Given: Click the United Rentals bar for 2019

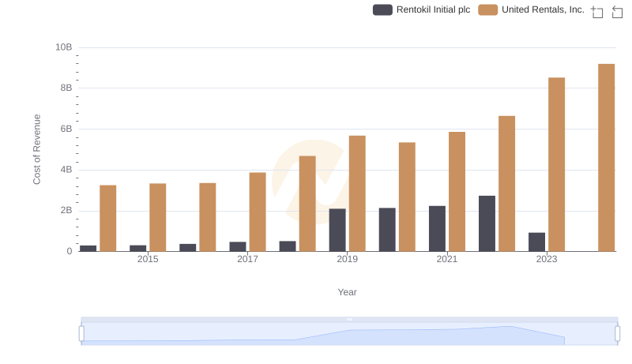Looking at the screenshot, I should click(x=357, y=193).
